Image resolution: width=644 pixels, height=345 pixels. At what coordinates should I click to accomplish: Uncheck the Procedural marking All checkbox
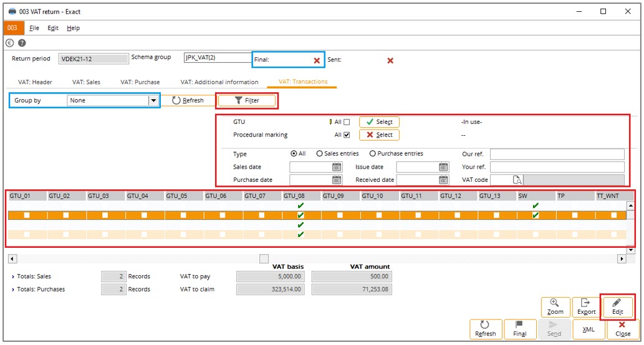347,135
